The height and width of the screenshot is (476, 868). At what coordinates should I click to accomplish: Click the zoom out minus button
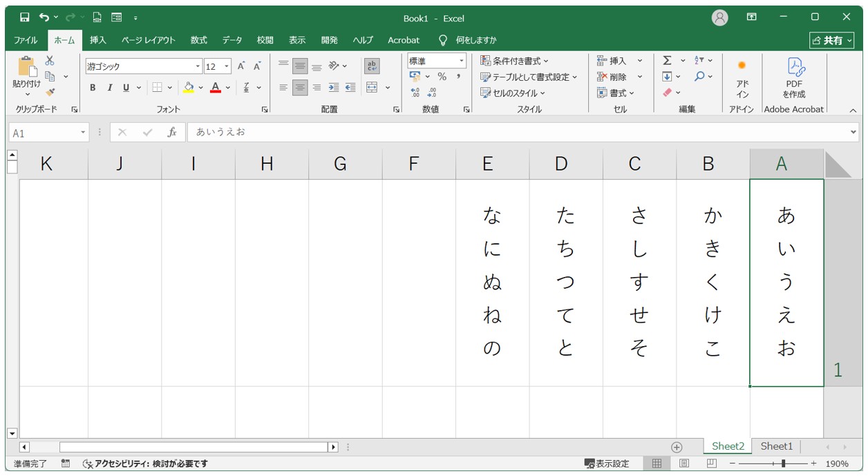point(733,464)
